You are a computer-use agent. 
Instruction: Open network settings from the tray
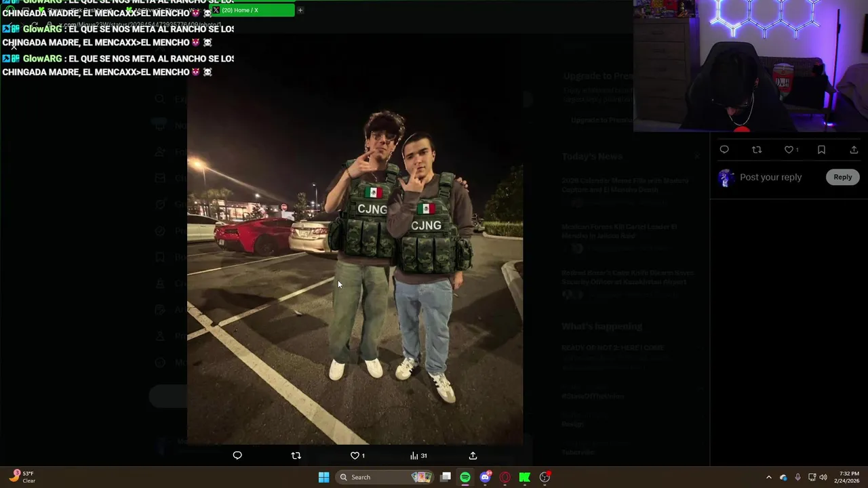pyautogui.click(x=812, y=477)
